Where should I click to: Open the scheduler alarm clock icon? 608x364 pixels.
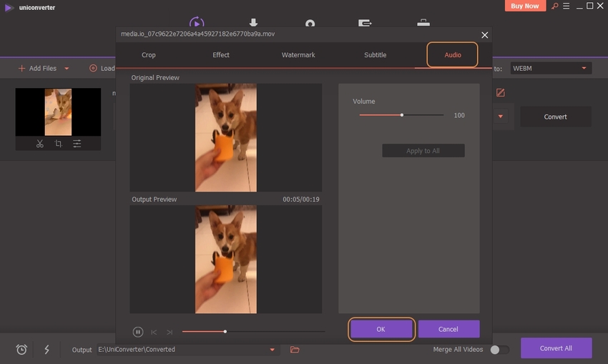[22, 350]
